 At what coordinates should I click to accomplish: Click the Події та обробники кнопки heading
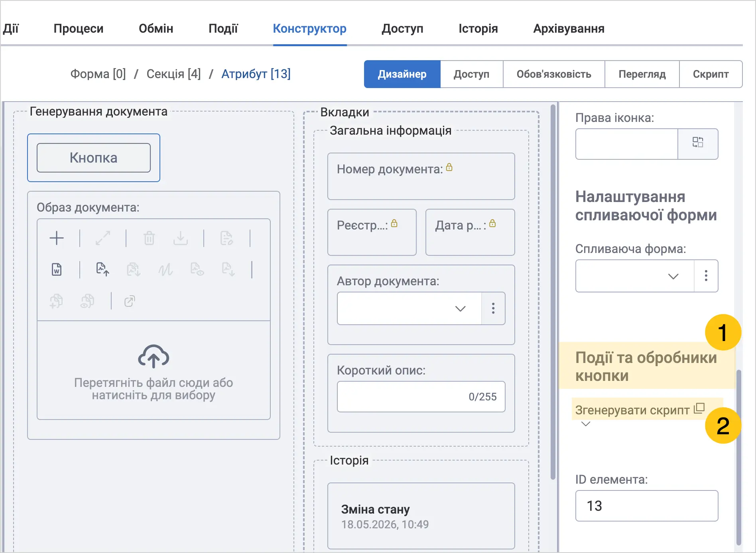click(646, 367)
